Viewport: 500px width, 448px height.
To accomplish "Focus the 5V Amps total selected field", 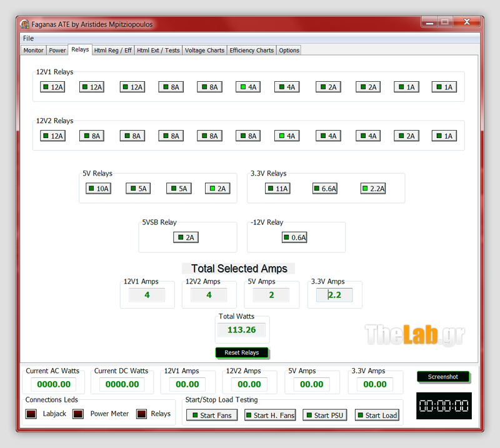I will click(271, 295).
